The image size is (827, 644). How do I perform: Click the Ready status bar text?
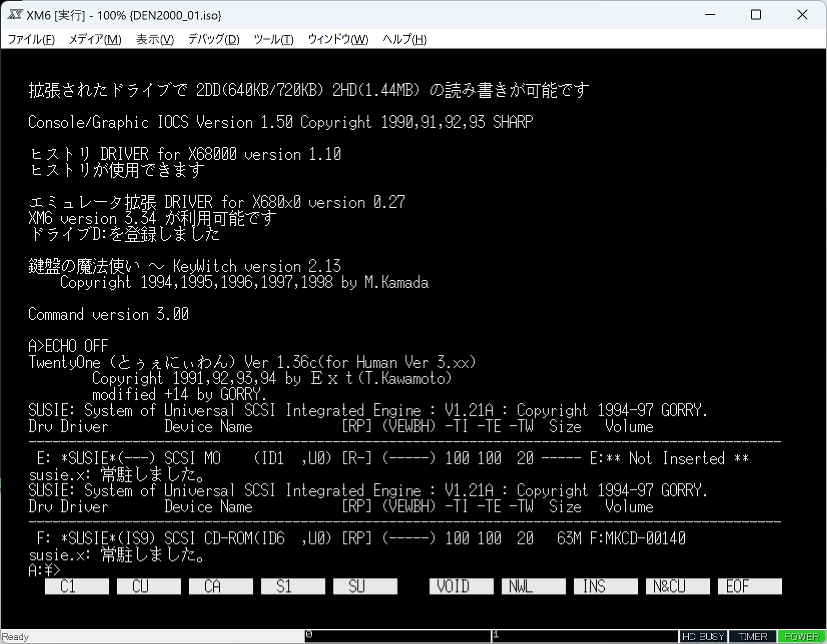(x=16, y=636)
